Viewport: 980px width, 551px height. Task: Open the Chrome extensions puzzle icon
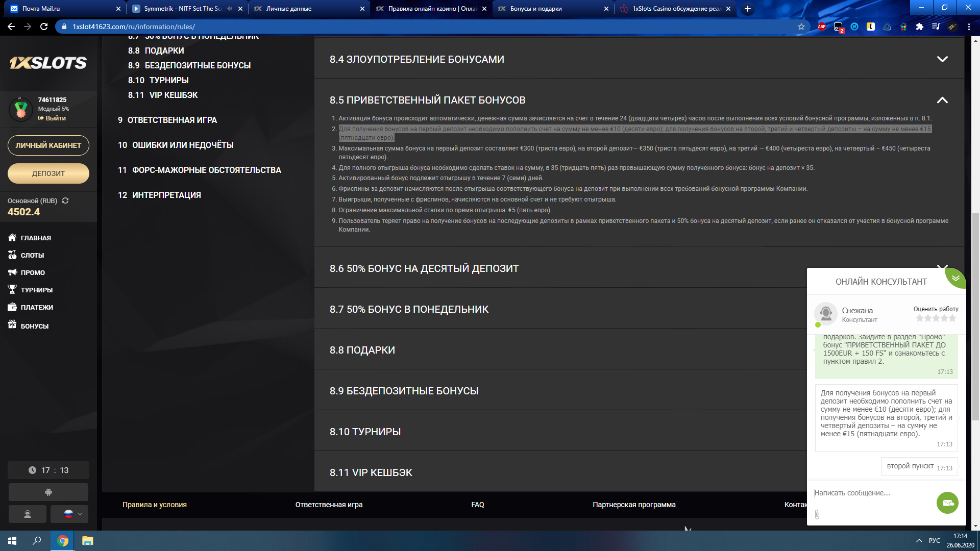click(919, 27)
